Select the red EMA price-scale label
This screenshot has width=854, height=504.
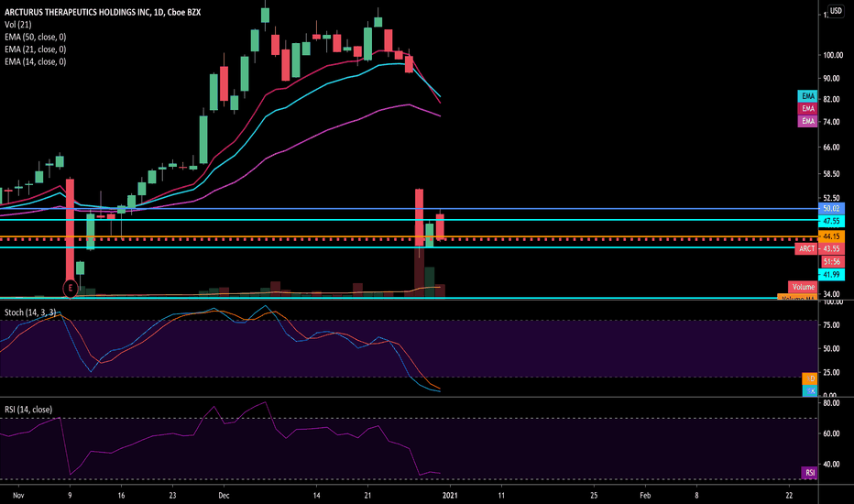click(807, 108)
